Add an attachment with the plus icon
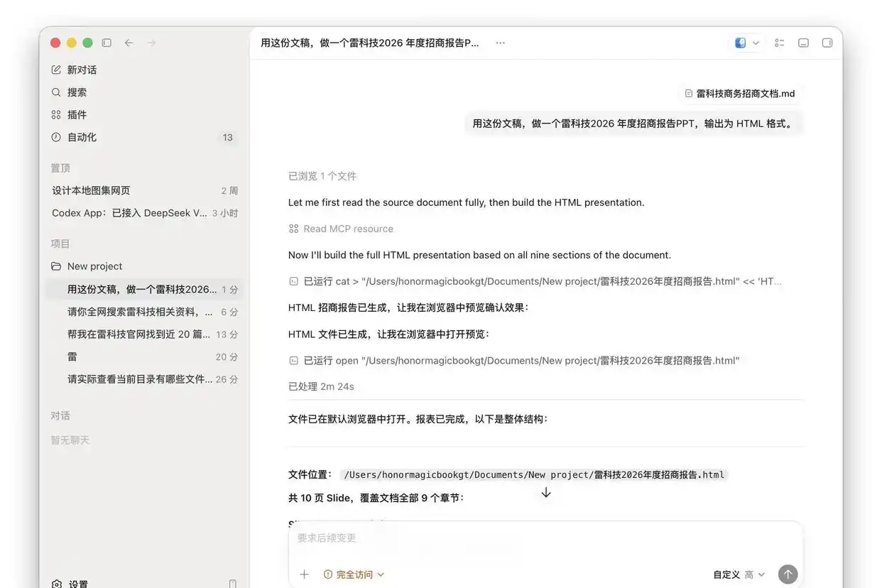Screen dimensions: 882x588 304,575
